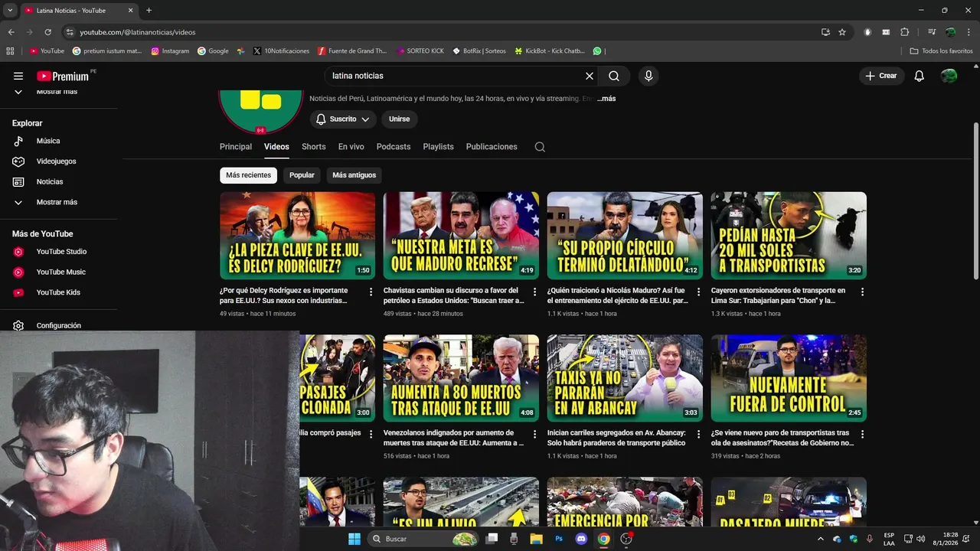This screenshot has width=980, height=551.
Task: Open the YouTube guide hamburger menu
Action: [x=18, y=76]
